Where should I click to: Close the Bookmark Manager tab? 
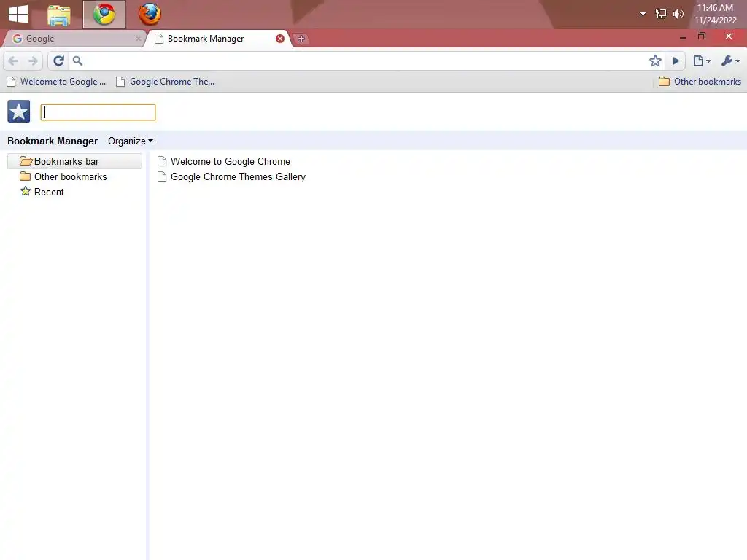[280, 39]
